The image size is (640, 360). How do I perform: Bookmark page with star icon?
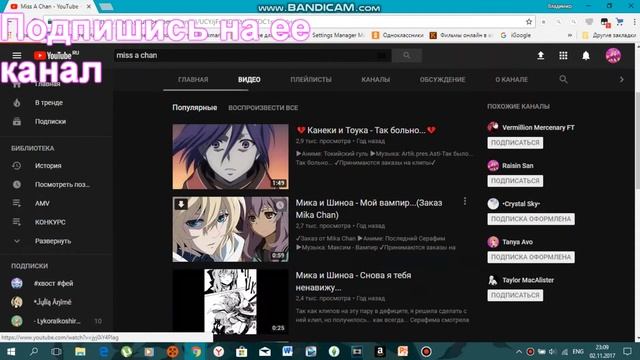coord(529,22)
